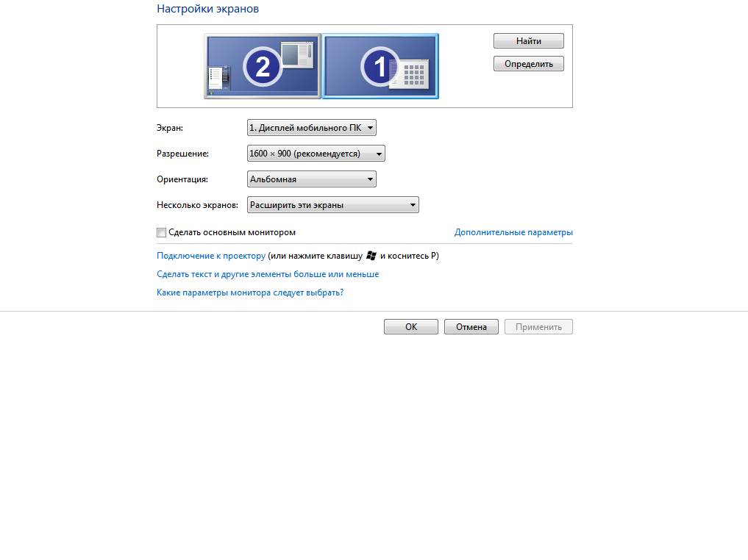
Task: Open text size link Сделать текст и другие элементы
Action: pyautogui.click(x=268, y=274)
